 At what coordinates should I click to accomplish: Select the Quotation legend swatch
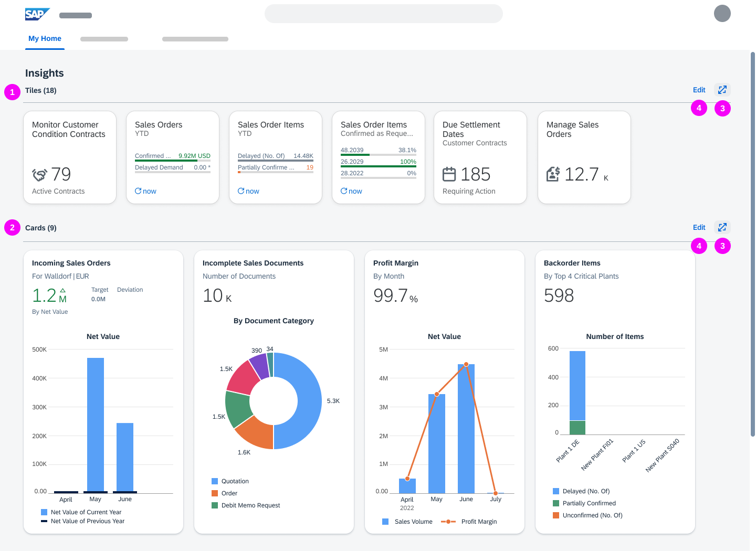click(215, 481)
